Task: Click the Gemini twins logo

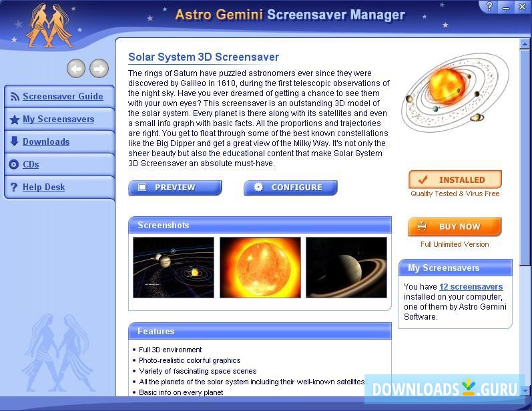Action: coord(49,25)
